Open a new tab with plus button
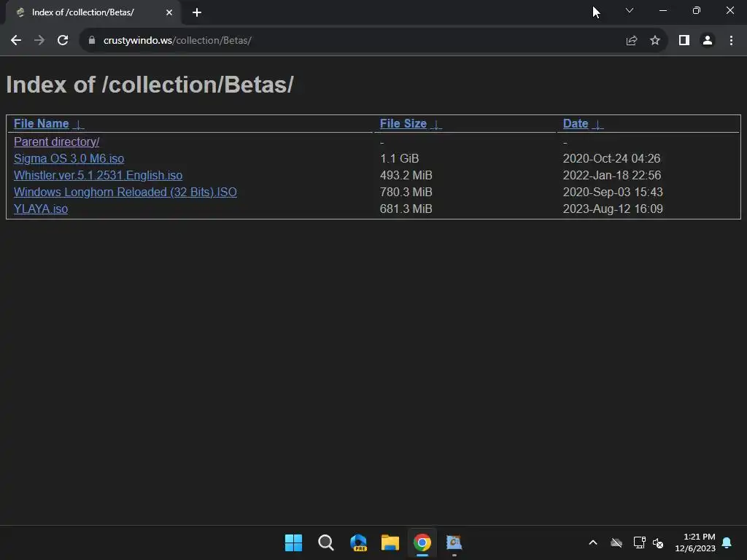Viewport: 747px width, 560px height. (197, 12)
